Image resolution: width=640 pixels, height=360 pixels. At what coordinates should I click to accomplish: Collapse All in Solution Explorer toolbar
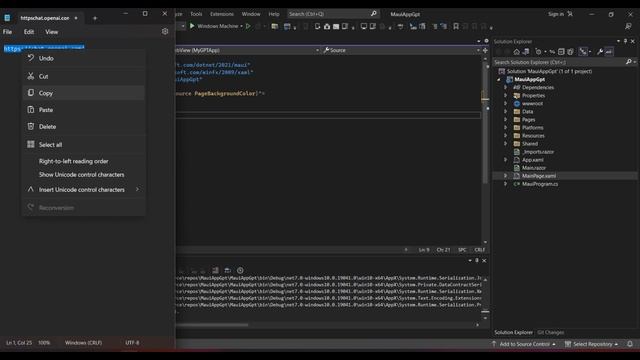561,52
